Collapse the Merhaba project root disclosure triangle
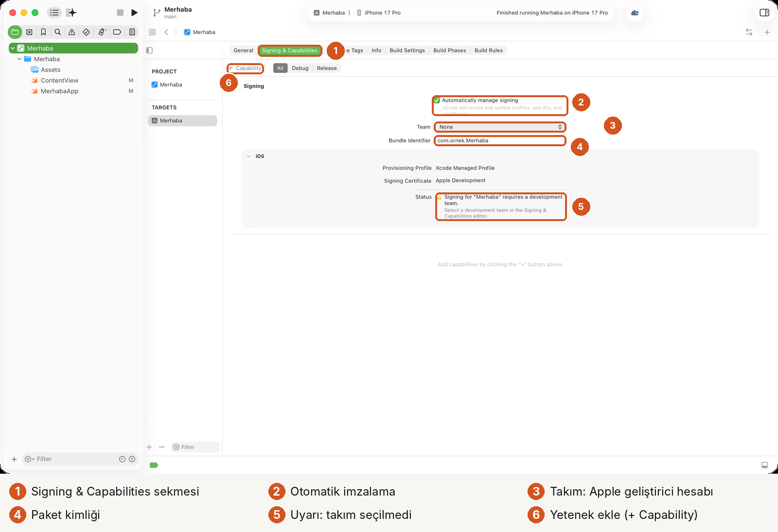Screen dimensions: 778x532 [x=13, y=48]
